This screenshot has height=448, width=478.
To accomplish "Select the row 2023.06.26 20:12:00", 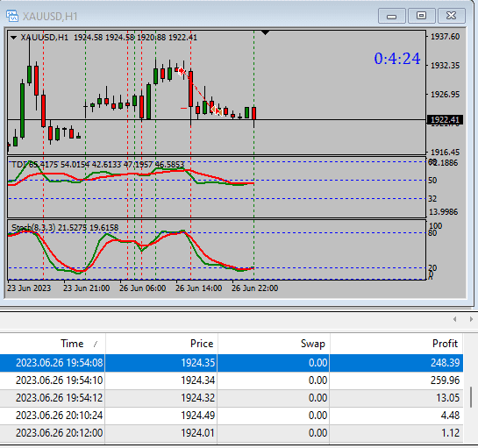I will click(232, 433).
